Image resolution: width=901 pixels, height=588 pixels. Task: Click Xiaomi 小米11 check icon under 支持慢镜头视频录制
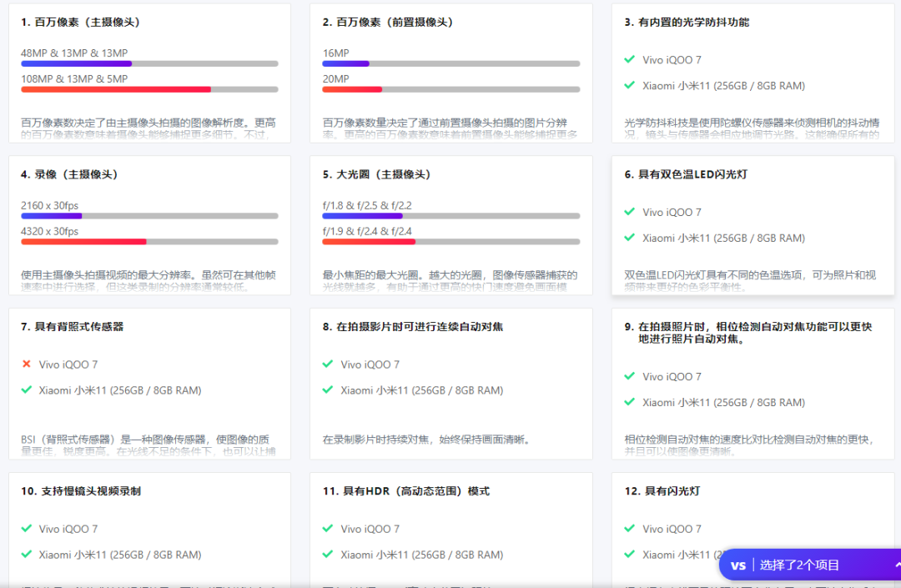26,554
